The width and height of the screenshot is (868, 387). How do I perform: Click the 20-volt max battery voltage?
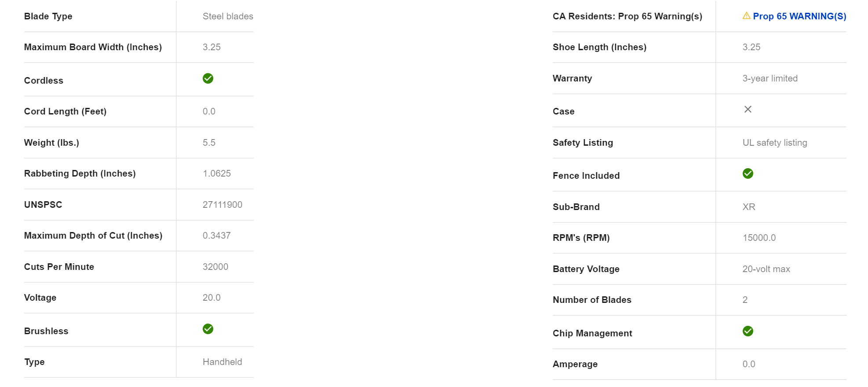[x=766, y=269]
